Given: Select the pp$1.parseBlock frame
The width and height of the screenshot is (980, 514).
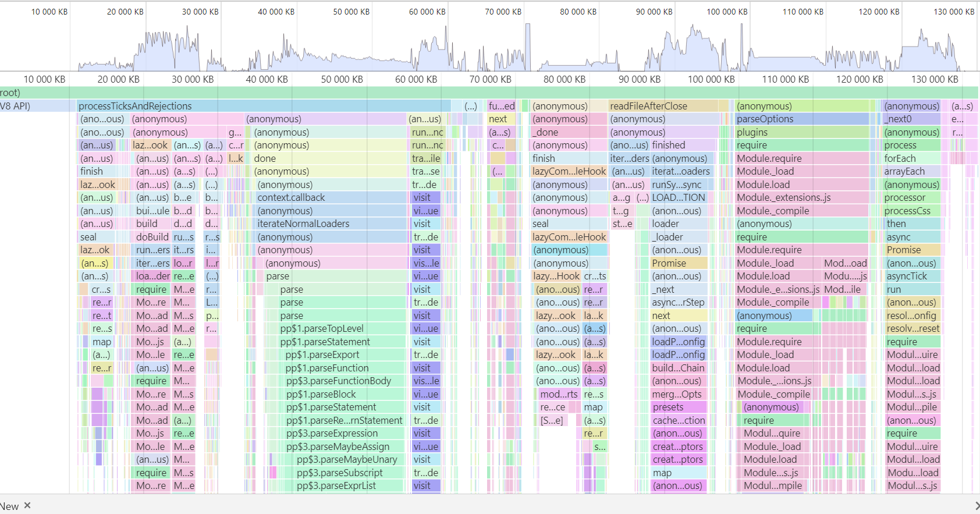Looking at the screenshot, I should (344, 394).
